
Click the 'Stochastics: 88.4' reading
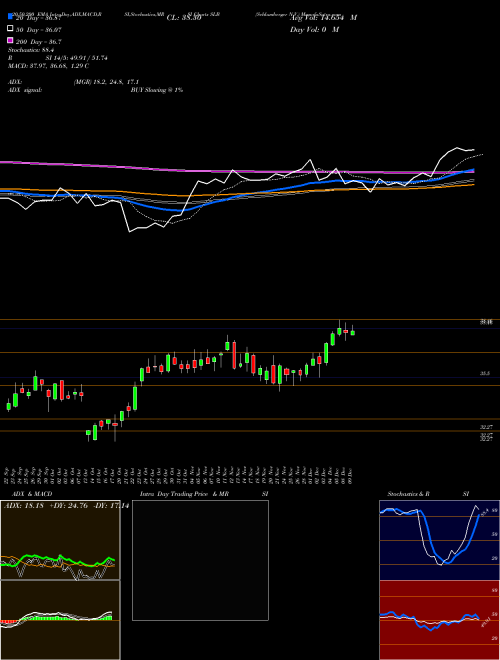pos(31,50)
